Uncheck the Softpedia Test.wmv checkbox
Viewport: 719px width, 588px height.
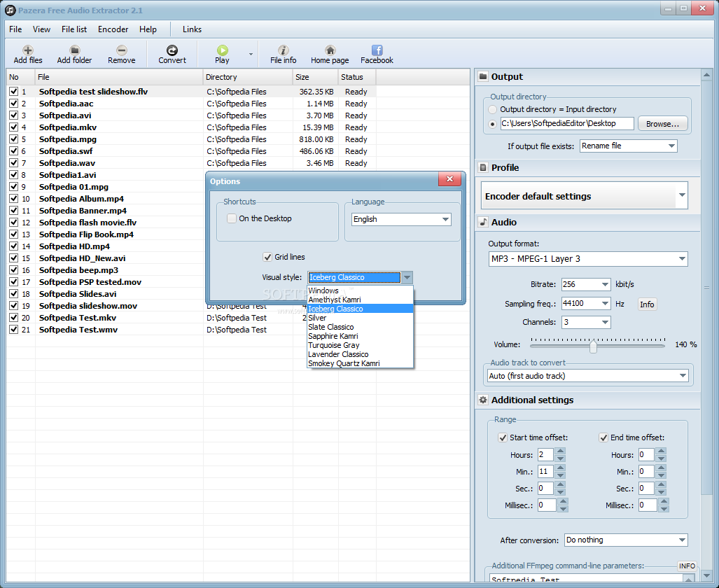(x=14, y=329)
